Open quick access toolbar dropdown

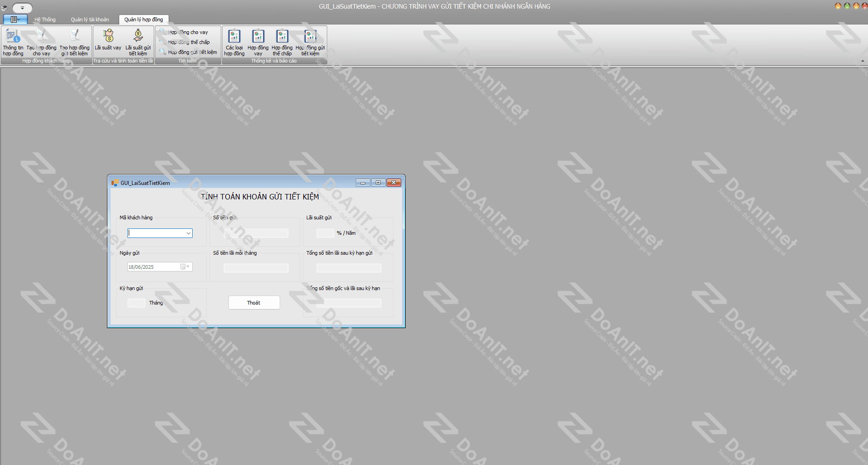tap(22, 8)
